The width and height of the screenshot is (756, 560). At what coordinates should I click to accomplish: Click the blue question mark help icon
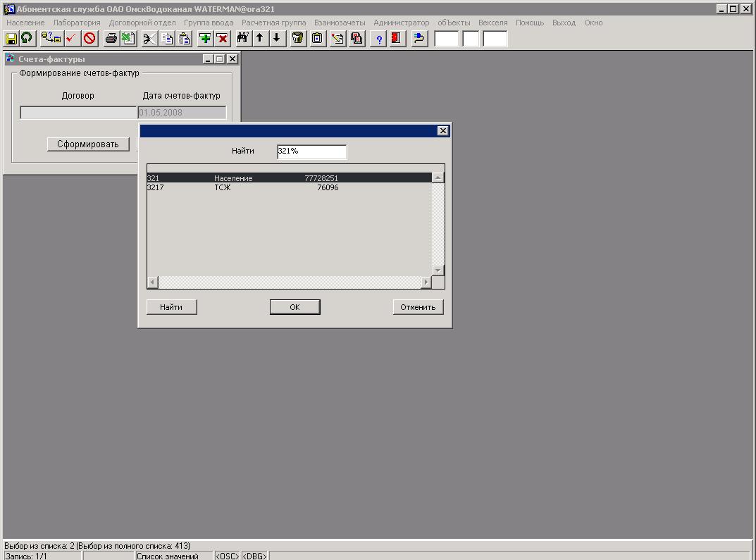click(379, 39)
